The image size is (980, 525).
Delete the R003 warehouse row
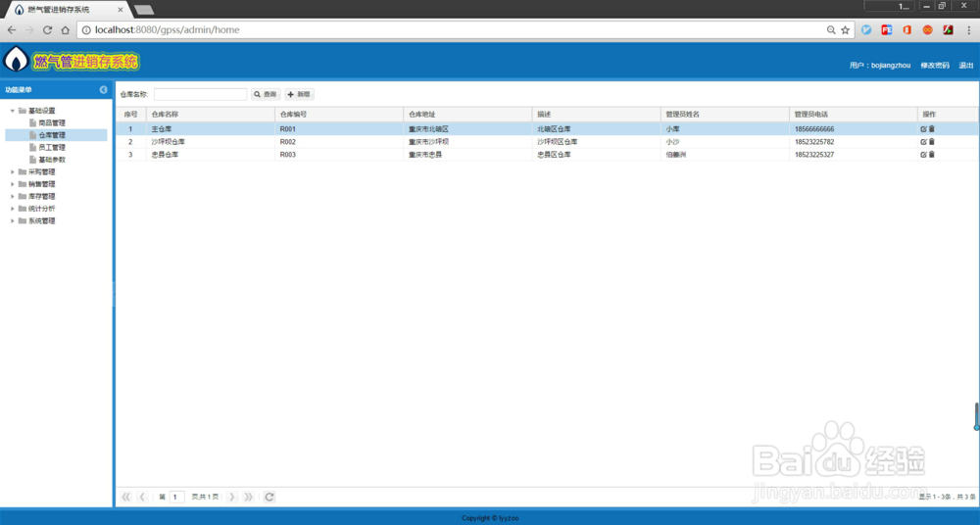click(x=932, y=155)
